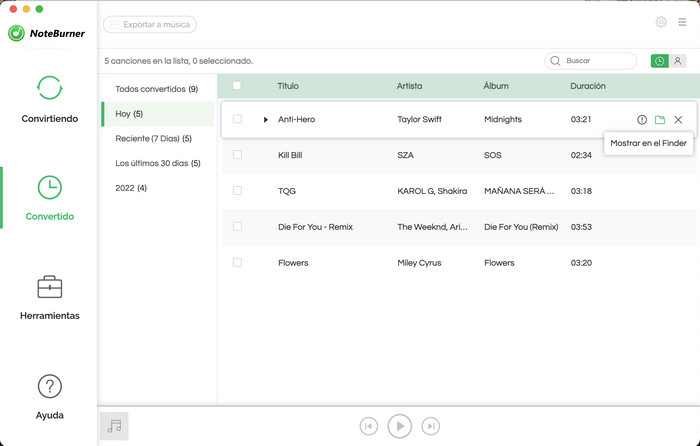Select Die For You - Remix title
Screen dimensions: 700x446
click(316, 227)
